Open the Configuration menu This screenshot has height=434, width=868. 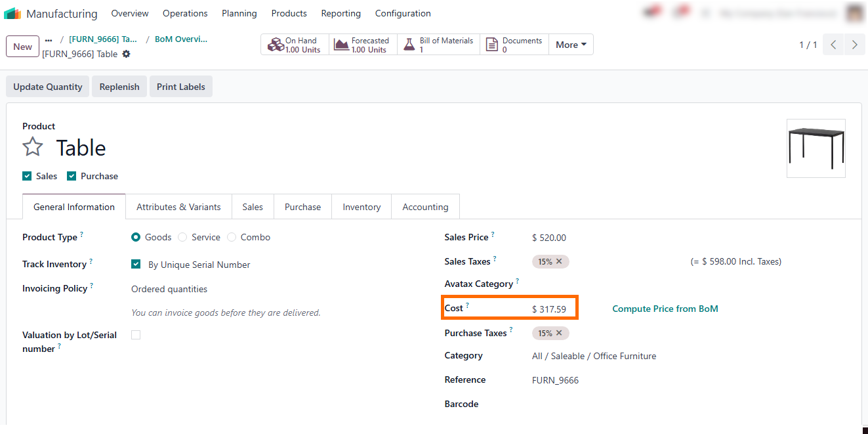coord(403,13)
